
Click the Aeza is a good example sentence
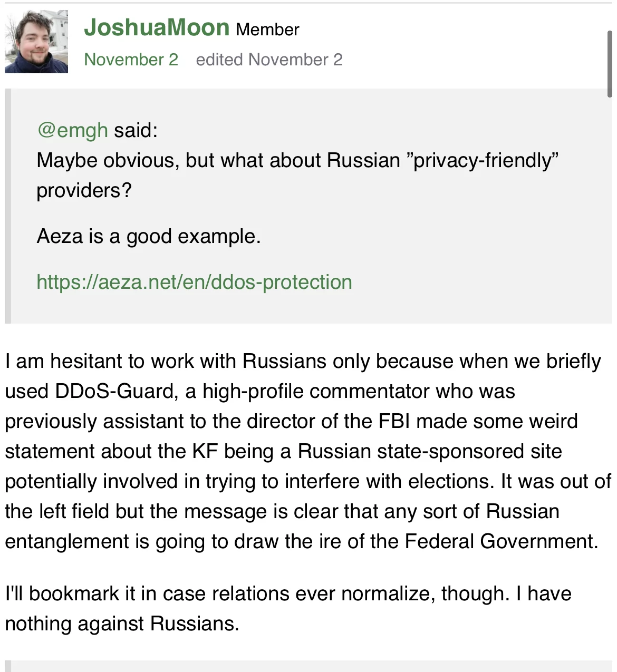pyautogui.click(x=149, y=236)
